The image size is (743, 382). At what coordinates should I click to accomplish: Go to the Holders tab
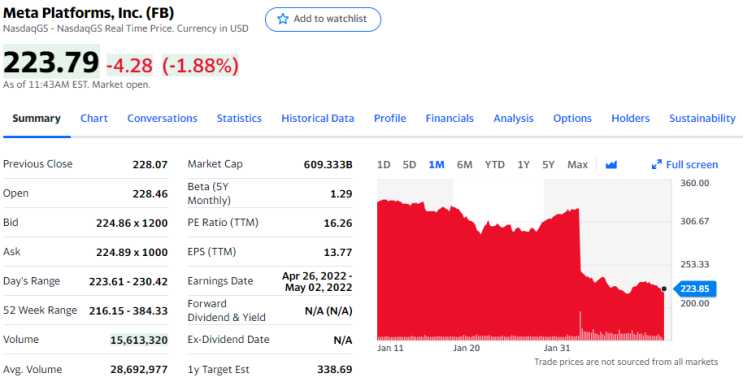630,118
